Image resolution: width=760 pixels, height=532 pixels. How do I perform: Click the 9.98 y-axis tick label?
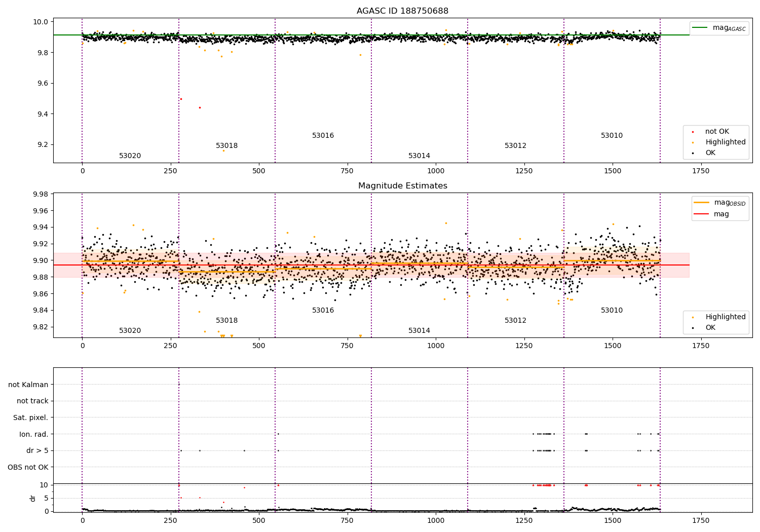(x=40, y=194)
